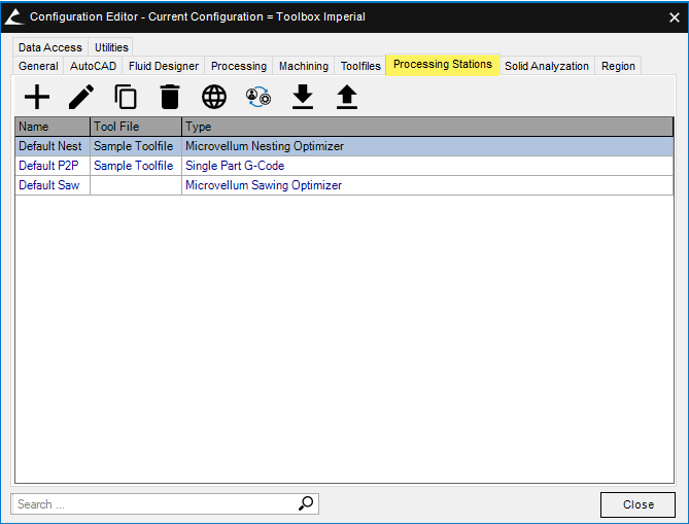Click Microvellum Nesting Optimizer type cell
689x524 pixels.
click(x=427, y=146)
